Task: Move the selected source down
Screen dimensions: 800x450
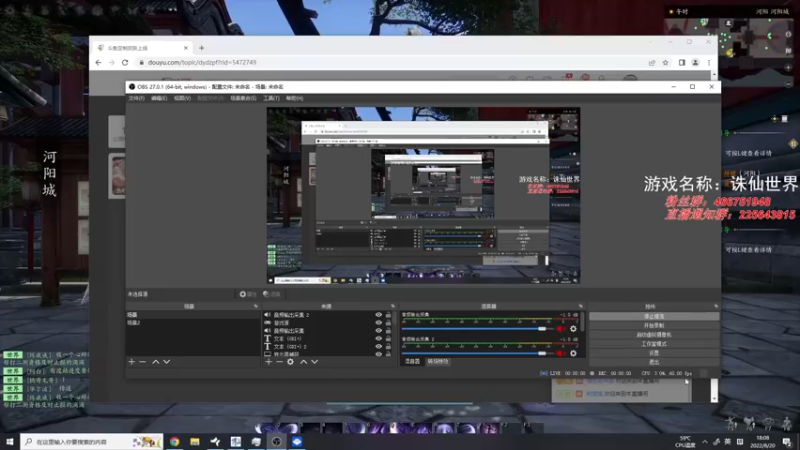Action: click(315, 362)
